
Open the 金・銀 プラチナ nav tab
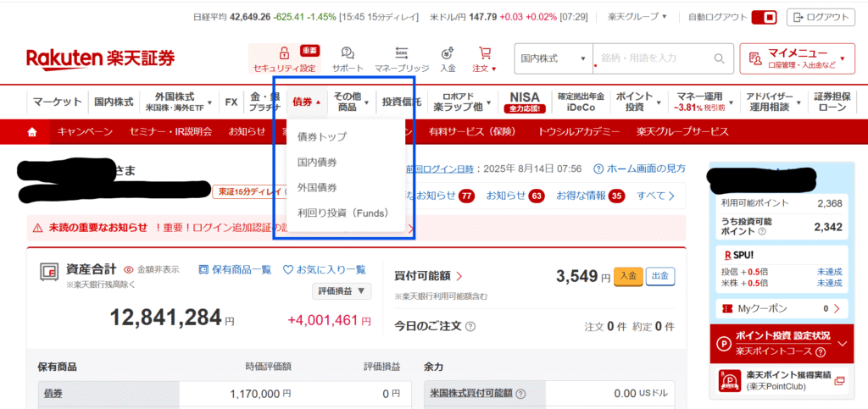point(264,102)
